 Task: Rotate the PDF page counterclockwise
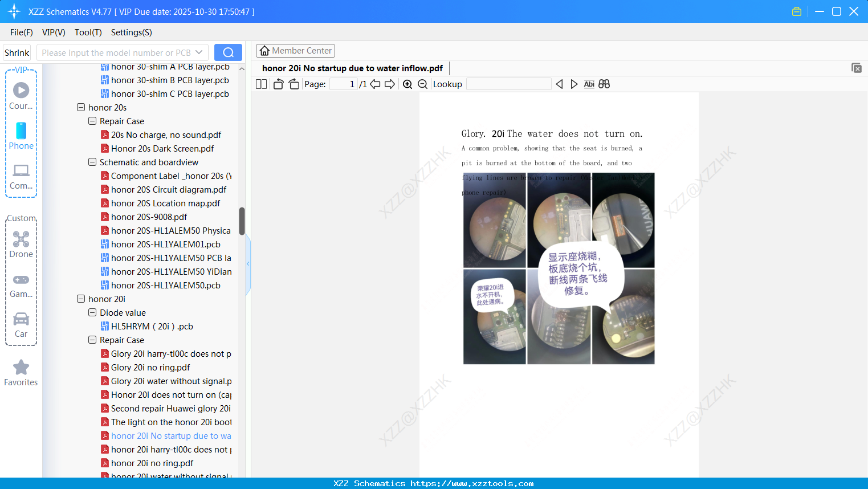(278, 84)
